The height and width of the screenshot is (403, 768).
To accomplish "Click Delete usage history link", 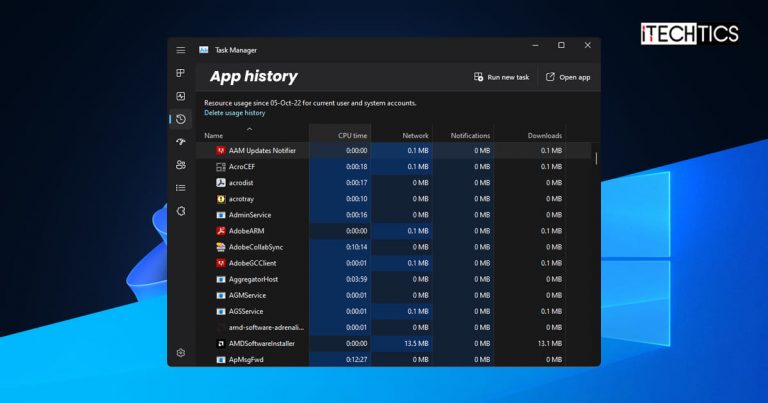I will tap(235, 113).
